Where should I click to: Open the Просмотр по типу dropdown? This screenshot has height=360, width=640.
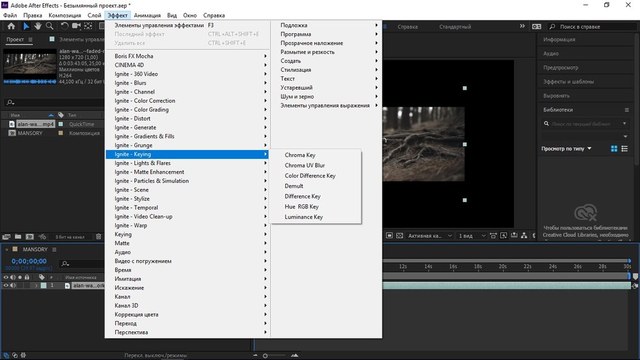567,149
